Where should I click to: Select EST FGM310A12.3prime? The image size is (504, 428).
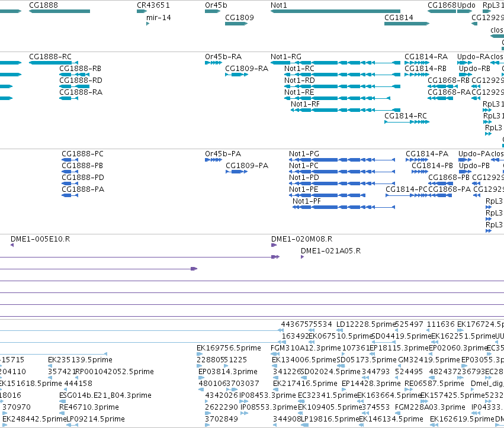275,354
